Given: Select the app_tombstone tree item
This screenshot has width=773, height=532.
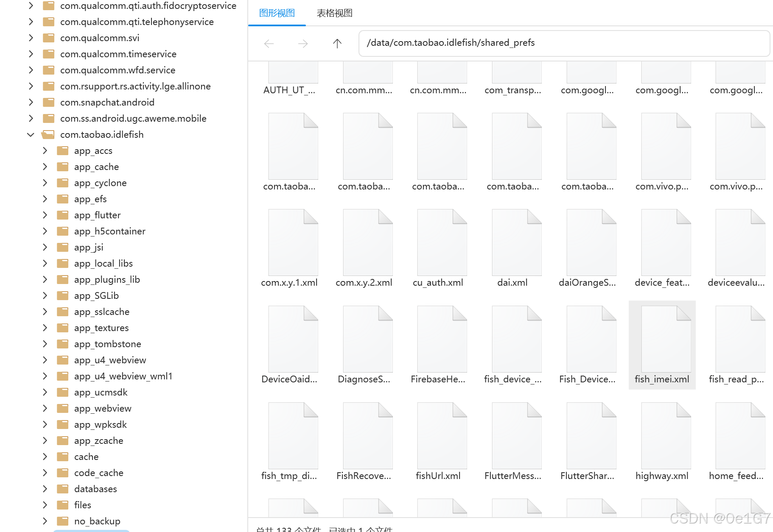Looking at the screenshot, I should [107, 344].
